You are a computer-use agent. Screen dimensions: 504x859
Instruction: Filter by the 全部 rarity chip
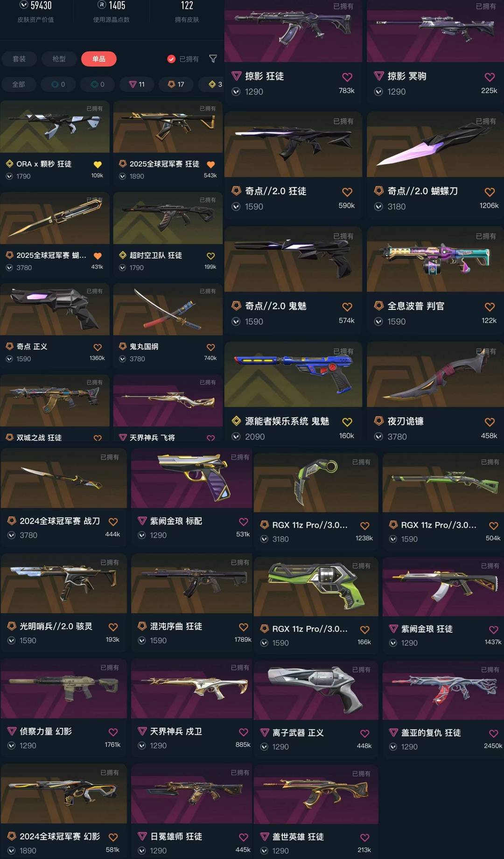[19, 84]
